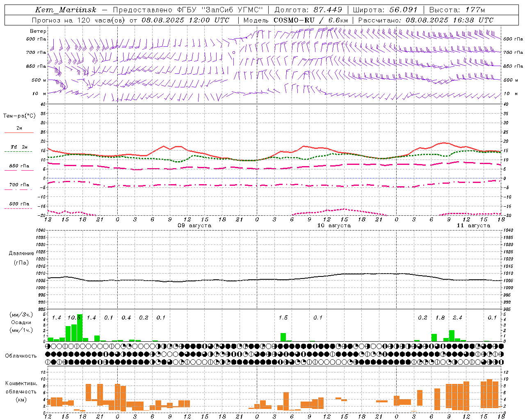Click the date label 09 августа
The width and height of the screenshot is (525, 420).
pyautogui.click(x=194, y=226)
